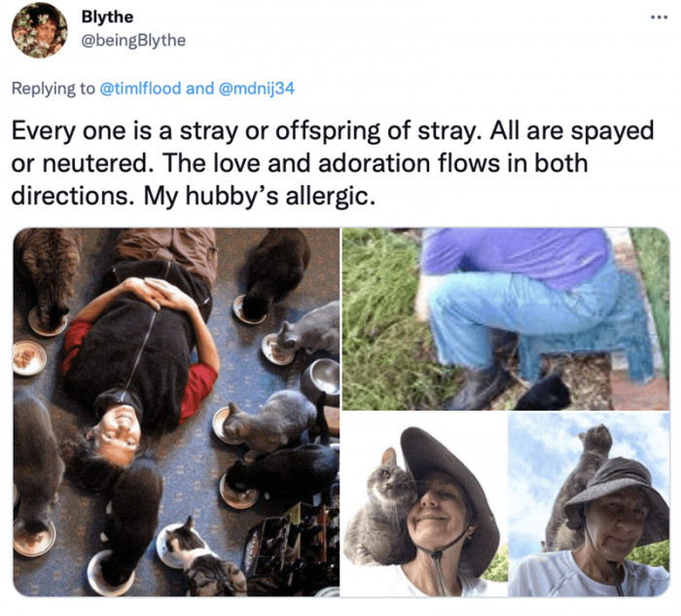The width and height of the screenshot is (681, 616).
Task: Click the Blythe display name
Action: tap(107, 18)
